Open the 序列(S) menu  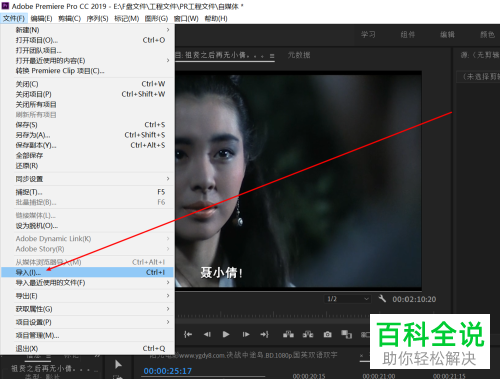(97, 18)
